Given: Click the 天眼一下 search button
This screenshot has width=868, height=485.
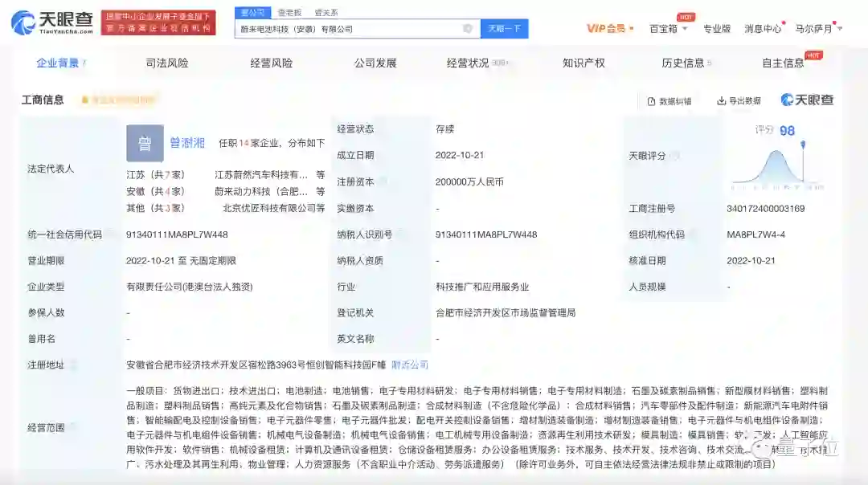Looking at the screenshot, I should coord(504,29).
